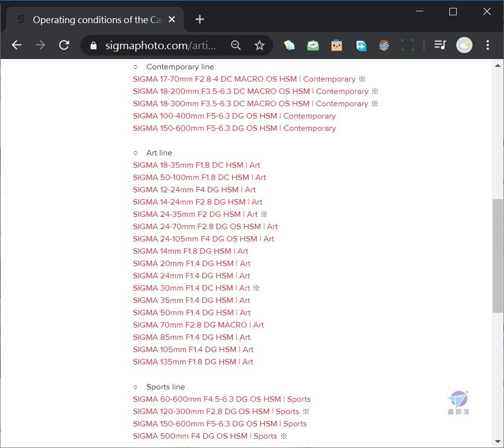Open the media control playlist button
Image resolution: width=504 pixels, height=448 pixels.
tap(440, 45)
